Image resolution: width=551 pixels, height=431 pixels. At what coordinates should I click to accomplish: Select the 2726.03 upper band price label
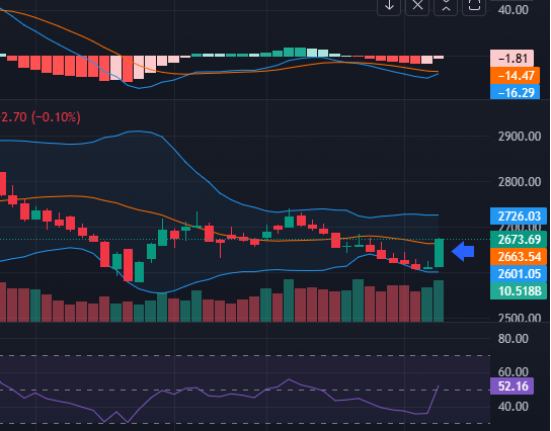tap(519, 216)
